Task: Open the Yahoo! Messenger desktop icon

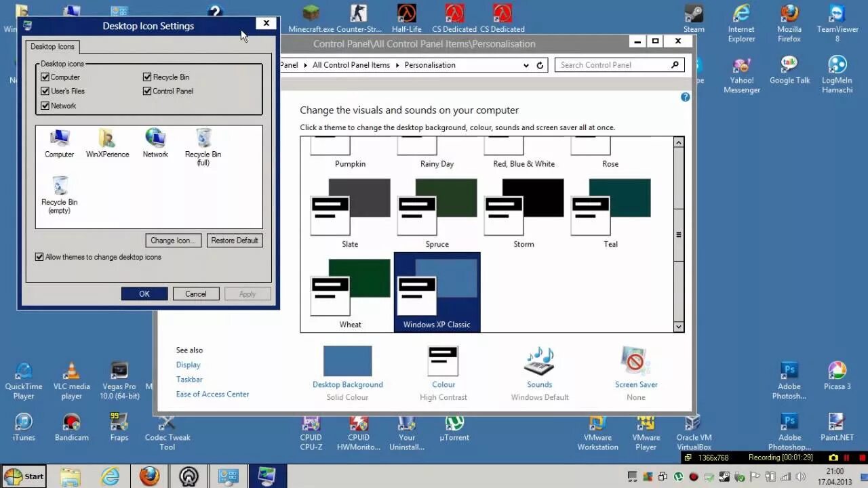Action: click(741, 75)
